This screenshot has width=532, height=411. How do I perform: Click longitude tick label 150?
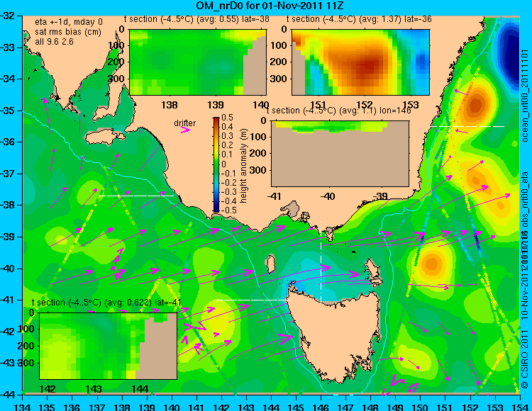click(x=421, y=407)
